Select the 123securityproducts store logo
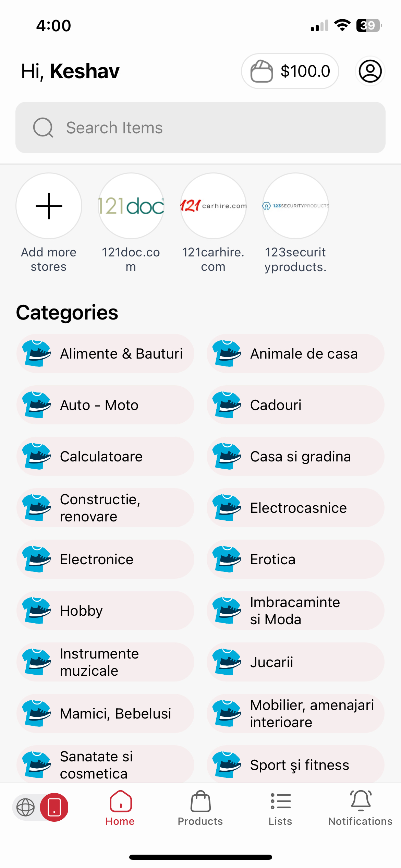The width and height of the screenshot is (401, 868). point(295,206)
